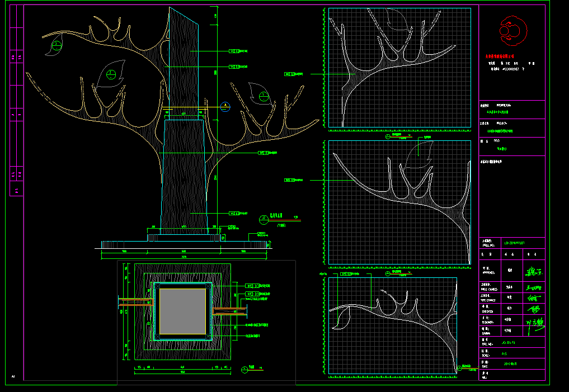Select the title marker below top grid detail
The width and height of the screenshot is (569, 392).
[x=388, y=136]
